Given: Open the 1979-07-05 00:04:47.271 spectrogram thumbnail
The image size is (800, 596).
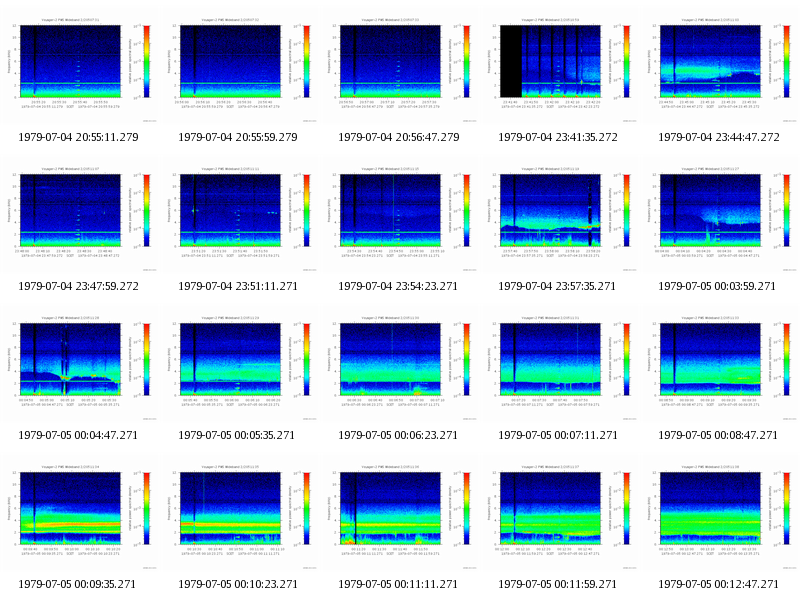Looking at the screenshot, I should click(79, 368).
